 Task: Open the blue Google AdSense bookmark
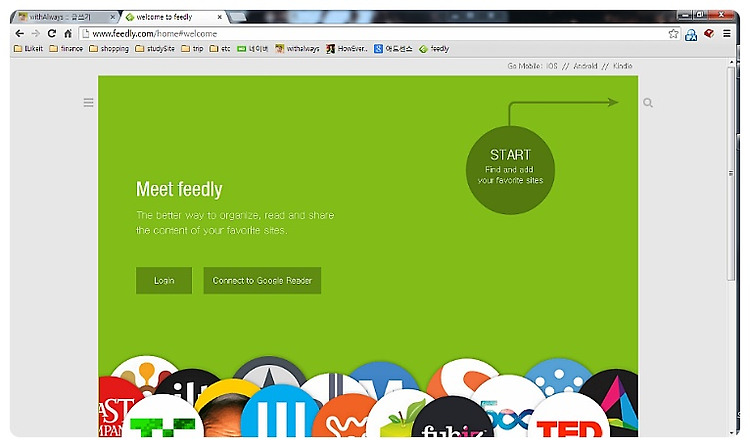[393, 49]
